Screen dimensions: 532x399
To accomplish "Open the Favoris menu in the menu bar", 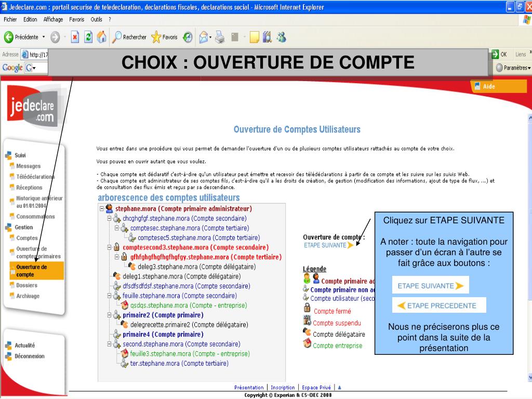I will pyautogui.click(x=77, y=20).
